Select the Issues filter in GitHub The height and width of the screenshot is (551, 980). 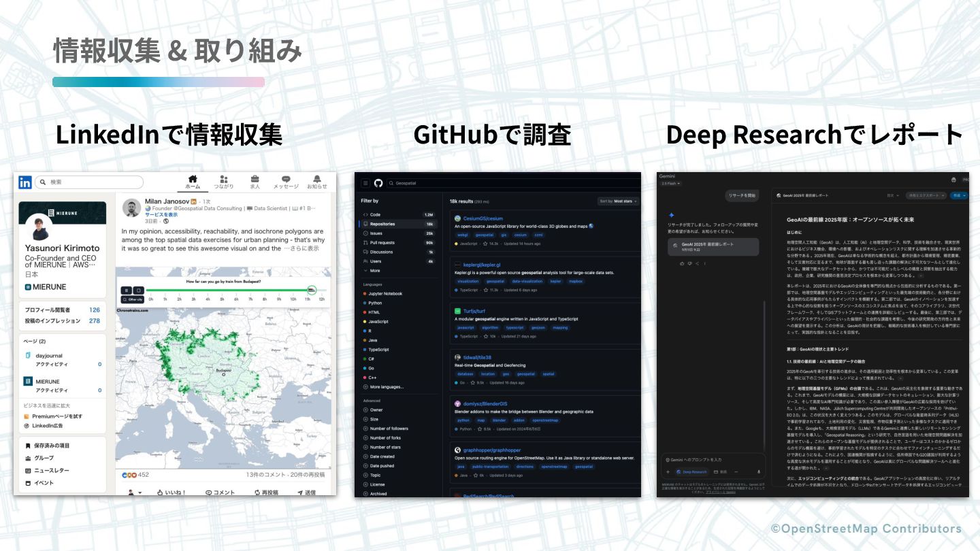pos(398,233)
